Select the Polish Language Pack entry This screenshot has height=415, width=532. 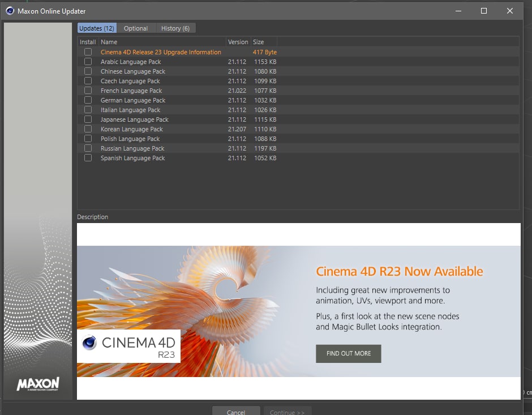coord(130,139)
